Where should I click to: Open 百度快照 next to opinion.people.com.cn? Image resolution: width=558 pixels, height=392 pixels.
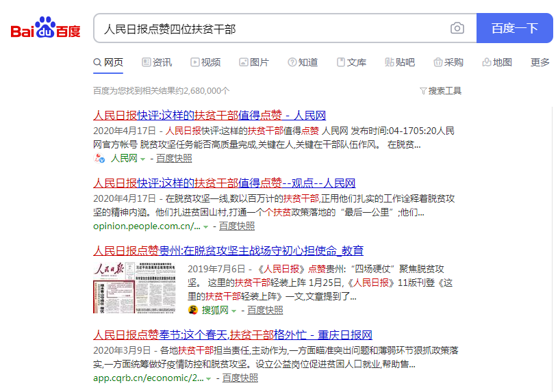pyautogui.click(x=237, y=226)
